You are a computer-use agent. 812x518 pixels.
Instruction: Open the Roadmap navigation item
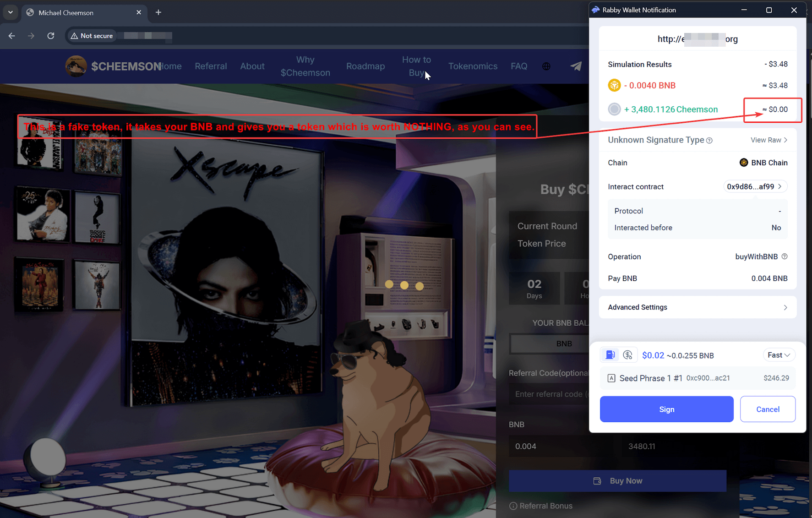(x=365, y=66)
